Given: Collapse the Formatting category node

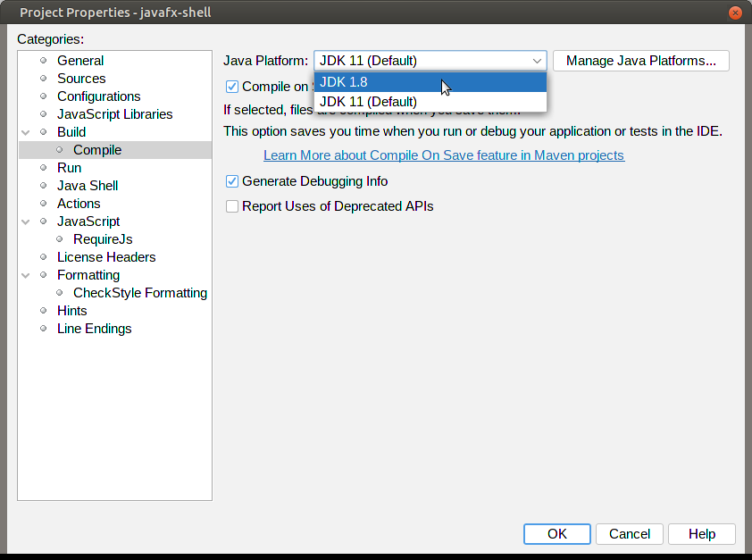Looking at the screenshot, I should [26, 275].
